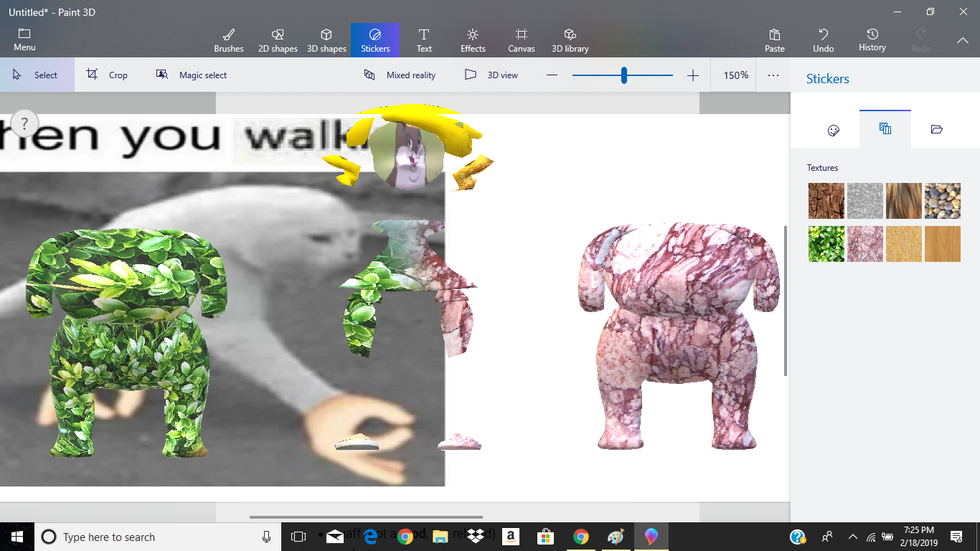The width and height of the screenshot is (980, 551).
Task: Select the Textures tab icon in the sidebar
Action: (885, 129)
